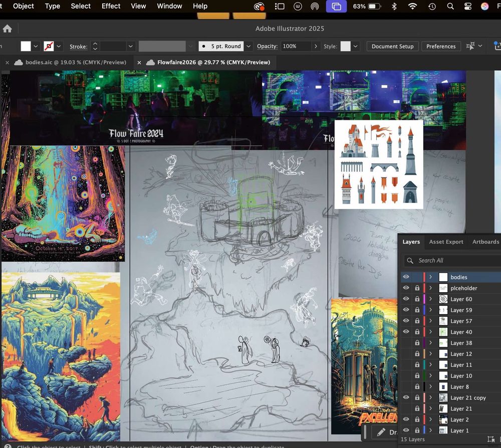501x448 pixels.
Task: Close the bodies.aic document tab
Action: point(7,63)
